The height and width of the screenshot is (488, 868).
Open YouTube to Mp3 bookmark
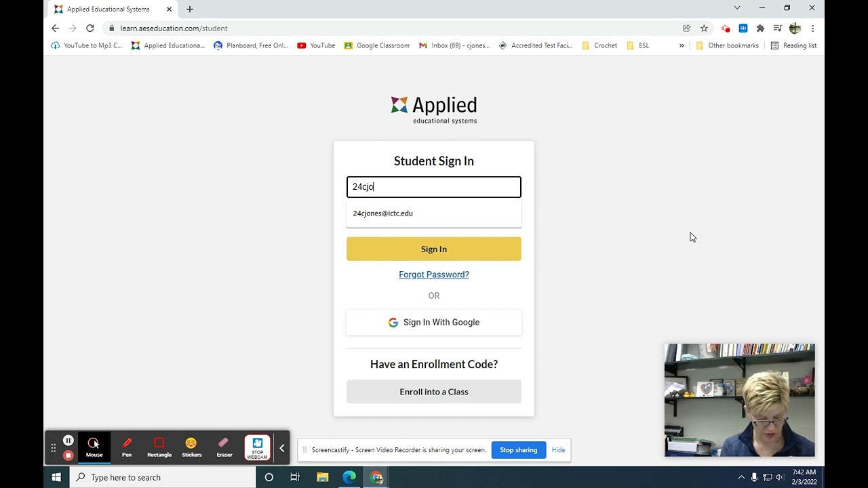point(87,45)
